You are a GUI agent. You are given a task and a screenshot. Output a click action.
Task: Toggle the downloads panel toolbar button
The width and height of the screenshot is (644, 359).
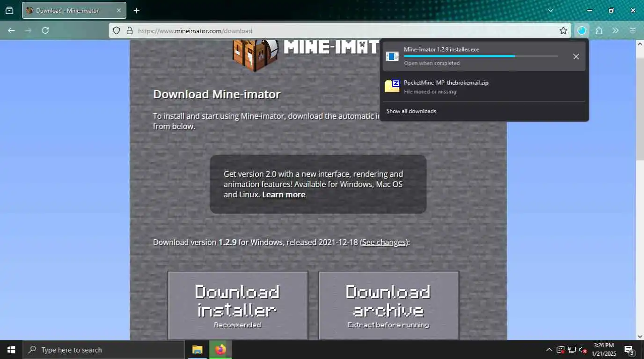click(x=582, y=30)
